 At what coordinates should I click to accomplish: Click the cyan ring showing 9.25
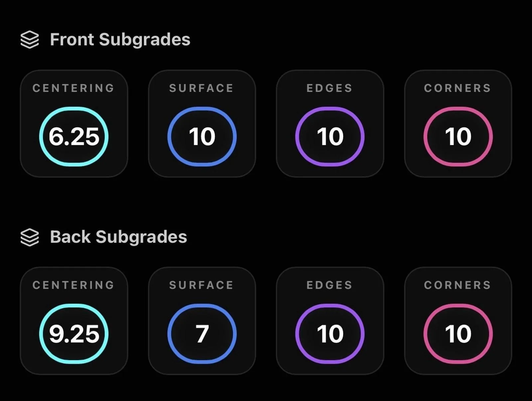[x=74, y=334]
